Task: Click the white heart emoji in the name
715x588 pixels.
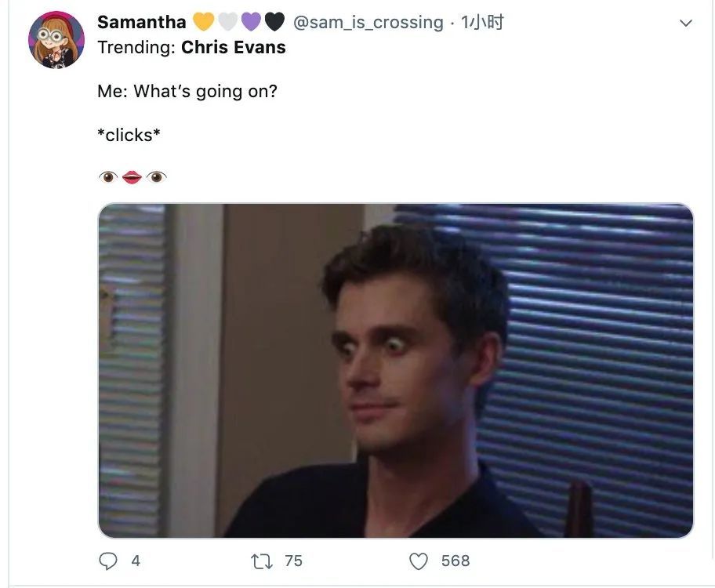Action: [227, 22]
